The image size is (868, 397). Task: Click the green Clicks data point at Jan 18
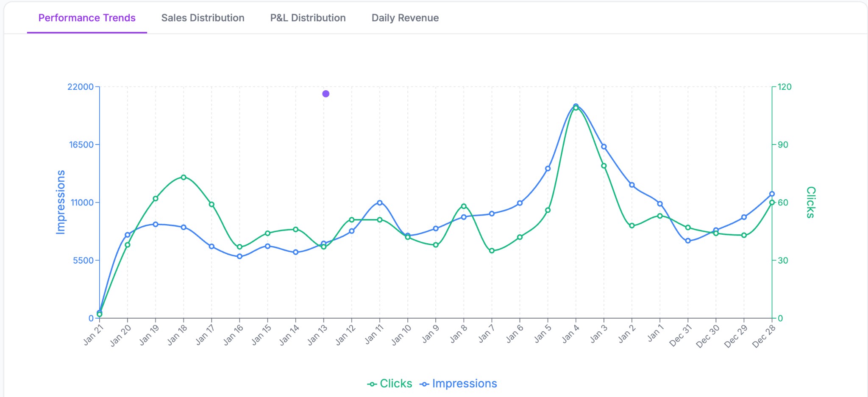(x=184, y=177)
